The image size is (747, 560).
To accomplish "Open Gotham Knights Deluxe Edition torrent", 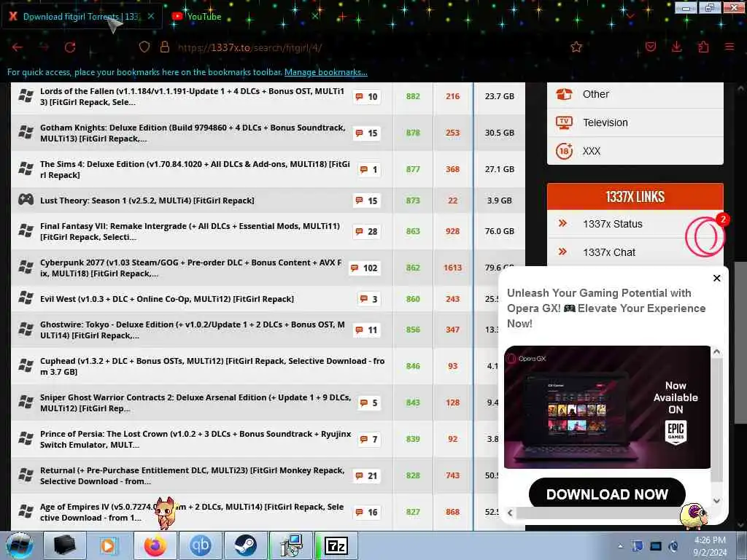I will tap(193, 133).
